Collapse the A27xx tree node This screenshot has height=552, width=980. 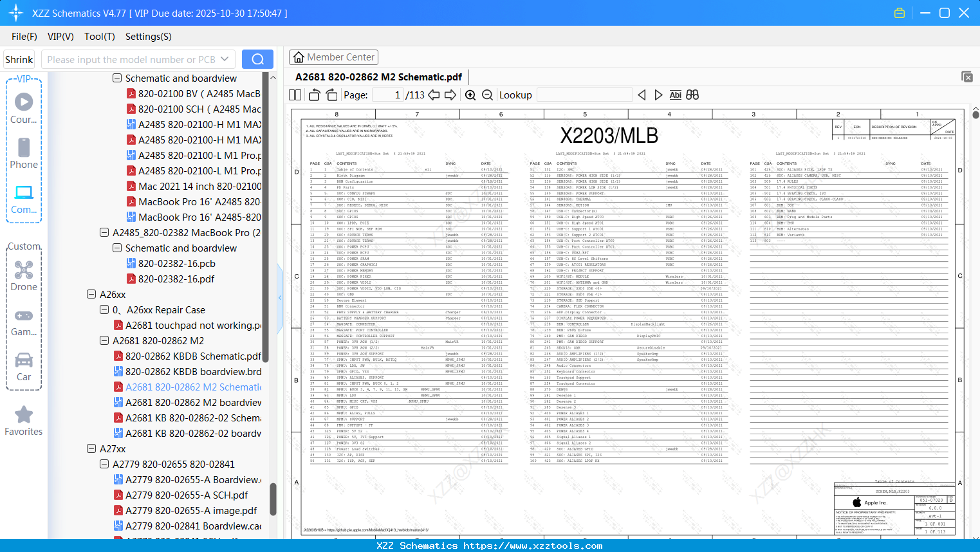[91, 448]
